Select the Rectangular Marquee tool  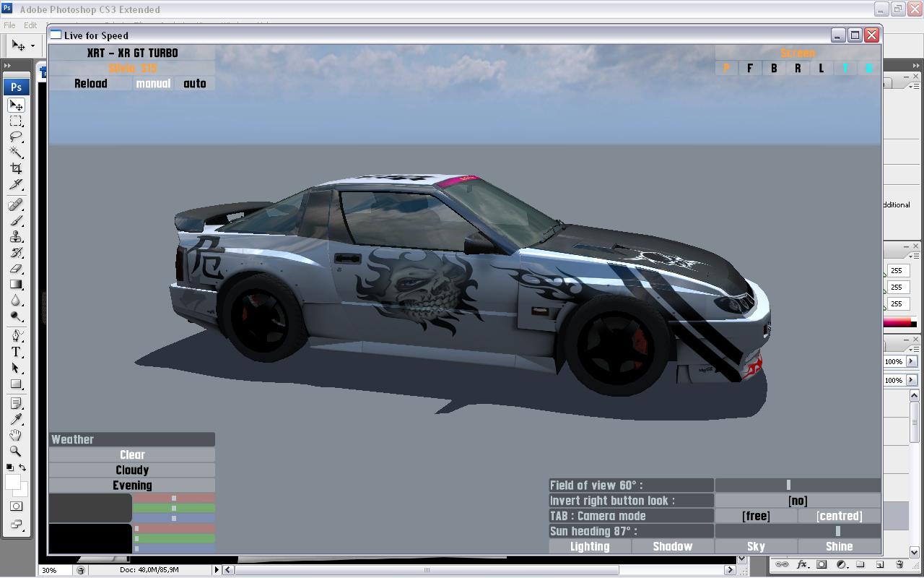click(16, 121)
